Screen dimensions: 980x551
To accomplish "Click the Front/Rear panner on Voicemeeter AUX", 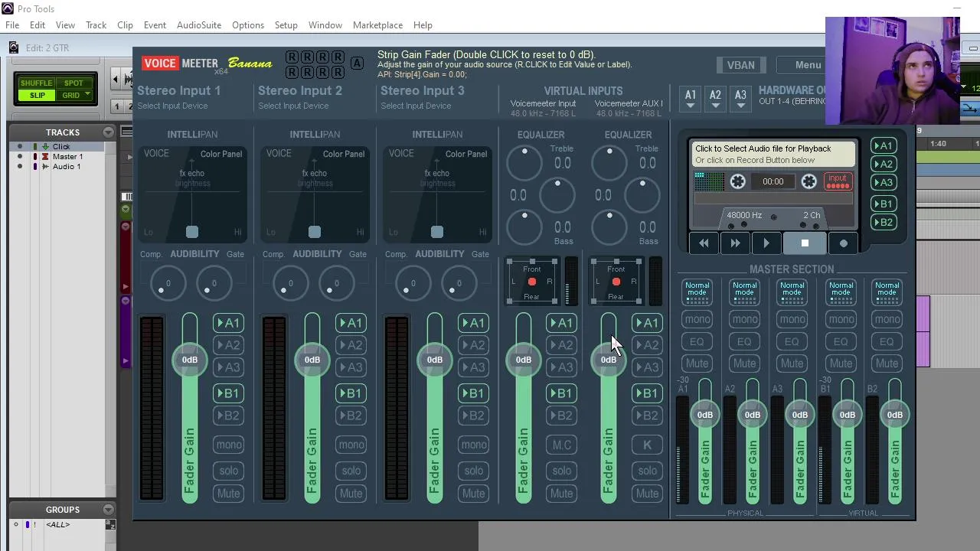I will tap(616, 282).
